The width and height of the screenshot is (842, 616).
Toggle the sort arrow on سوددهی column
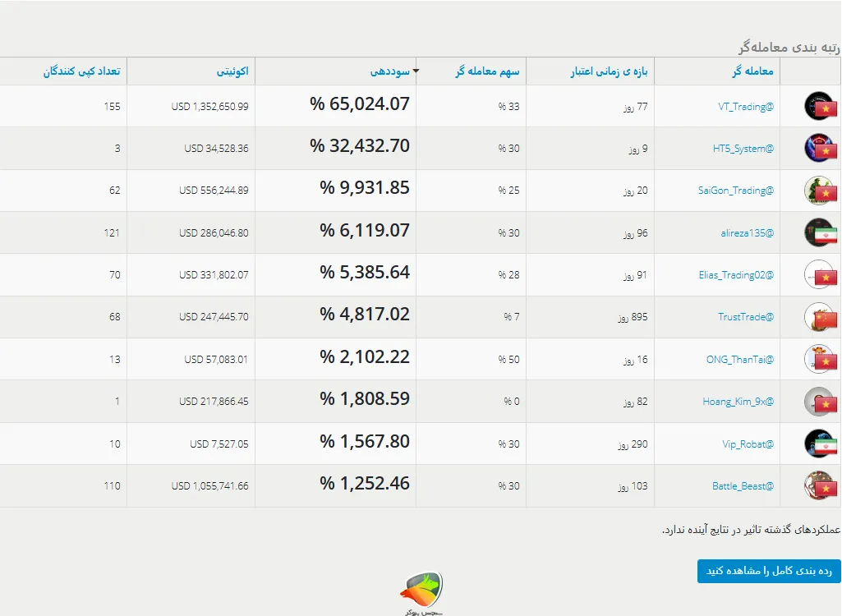(417, 71)
